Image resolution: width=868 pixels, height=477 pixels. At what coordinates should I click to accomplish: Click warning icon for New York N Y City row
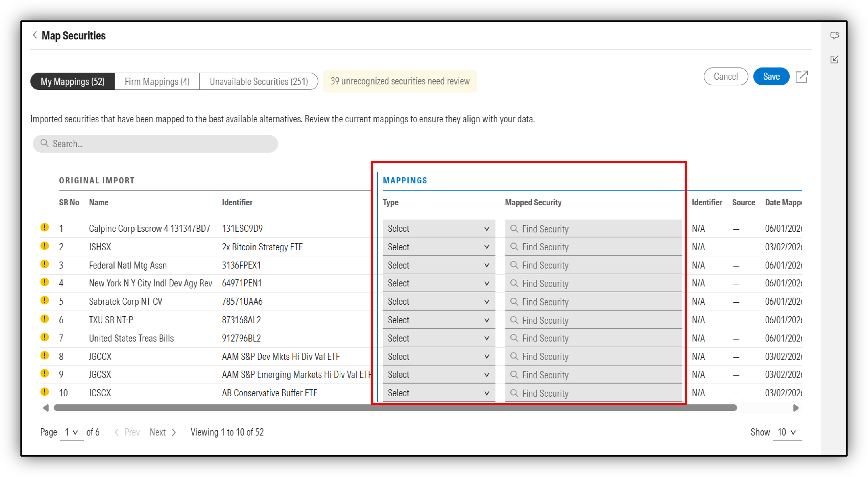tap(45, 282)
